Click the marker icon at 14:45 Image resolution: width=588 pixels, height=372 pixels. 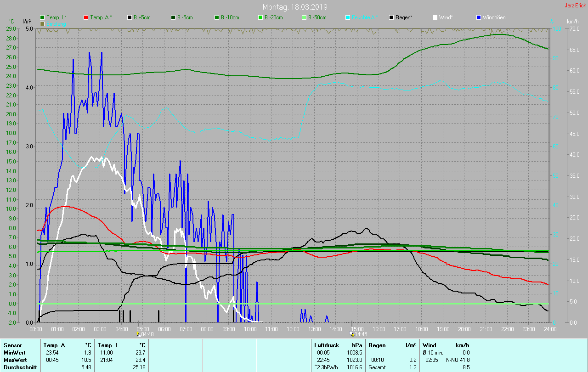pos(352,334)
